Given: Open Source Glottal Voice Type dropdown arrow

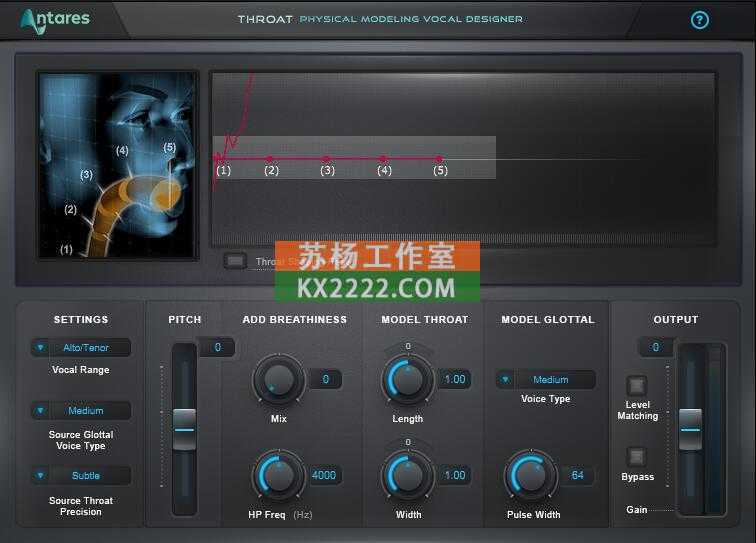Looking at the screenshot, I should coord(40,410).
